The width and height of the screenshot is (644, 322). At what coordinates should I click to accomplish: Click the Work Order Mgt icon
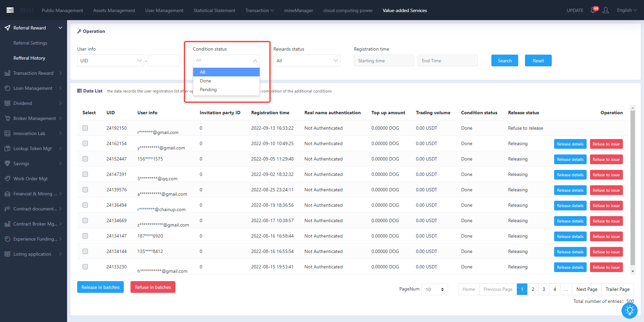tap(7, 179)
